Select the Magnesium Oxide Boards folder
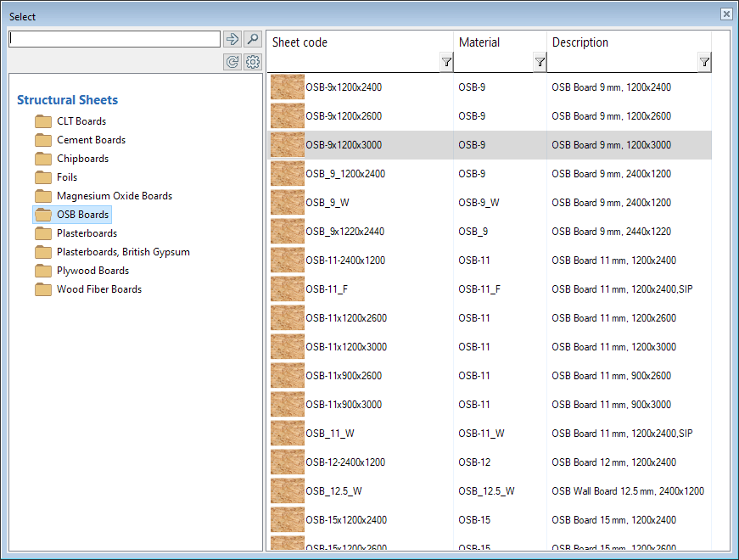 (114, 196)
